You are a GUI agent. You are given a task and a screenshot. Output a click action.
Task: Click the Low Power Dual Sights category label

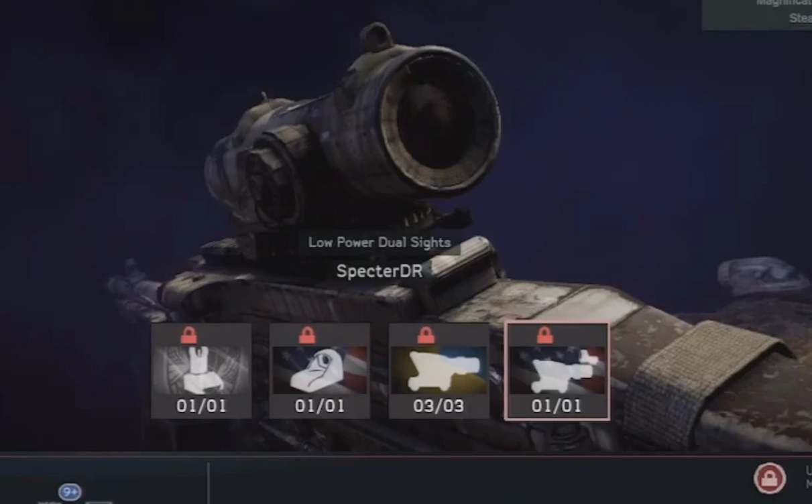coord(380,243)
